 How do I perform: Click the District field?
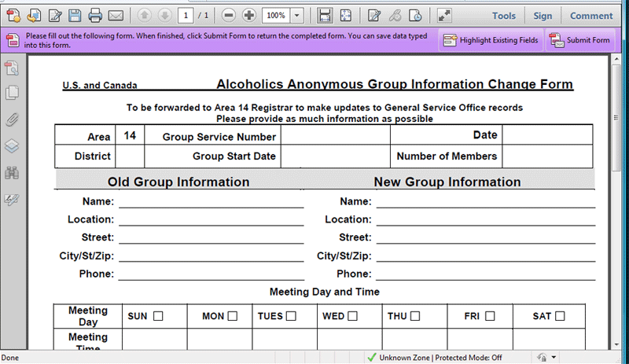pos(130,156)
